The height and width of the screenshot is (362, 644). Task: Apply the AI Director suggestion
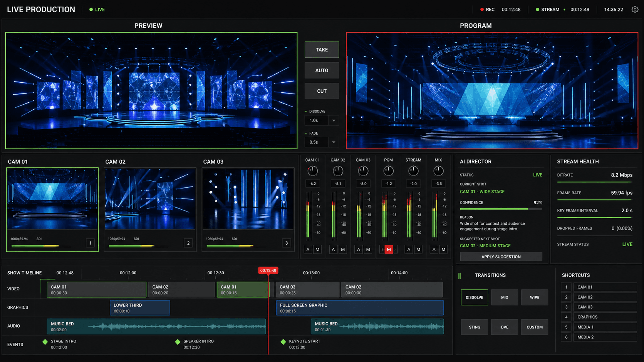[x=501, y=257]
